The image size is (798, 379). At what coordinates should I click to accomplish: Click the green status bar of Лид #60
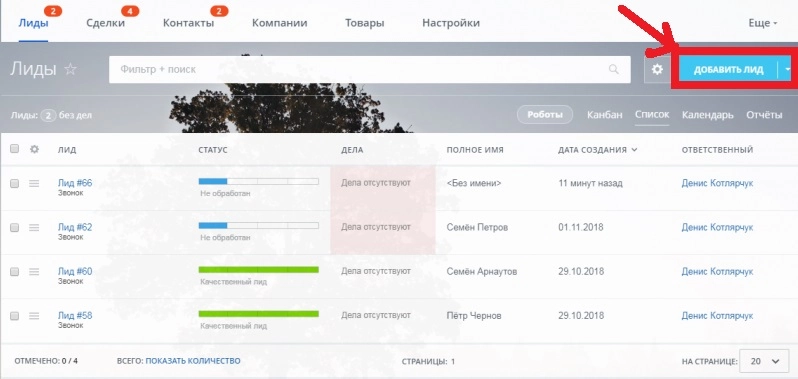[259, 270]
